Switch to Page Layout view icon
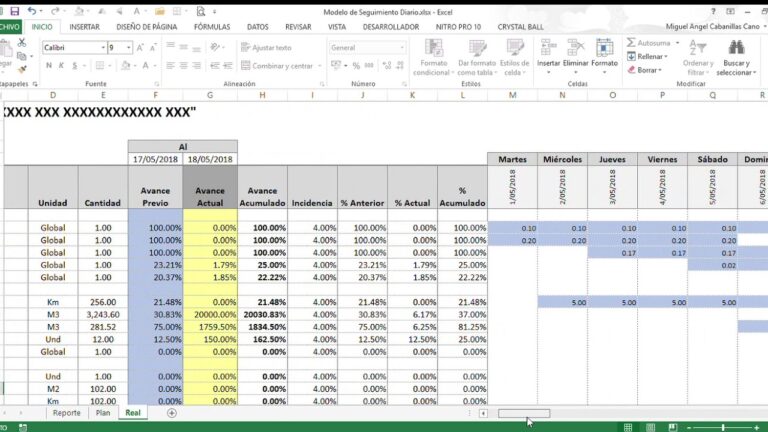 pos(650,427)
